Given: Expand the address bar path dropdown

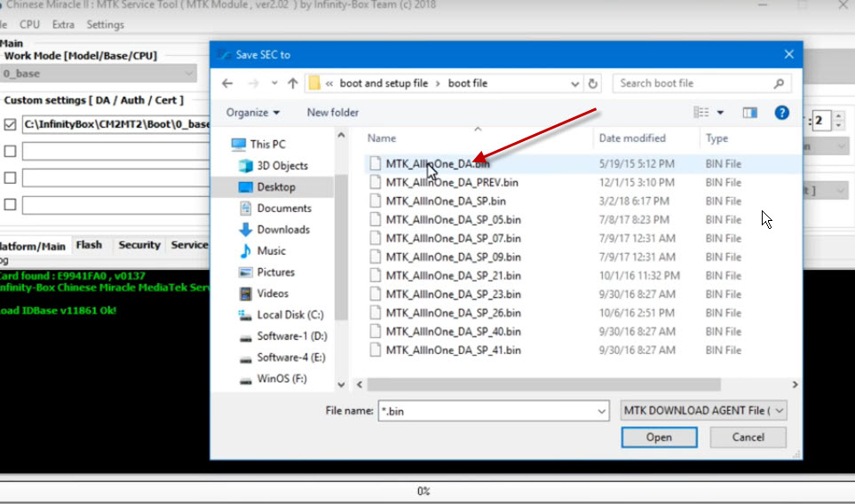Looking at the screenshot, I should (x=574, y=84).
